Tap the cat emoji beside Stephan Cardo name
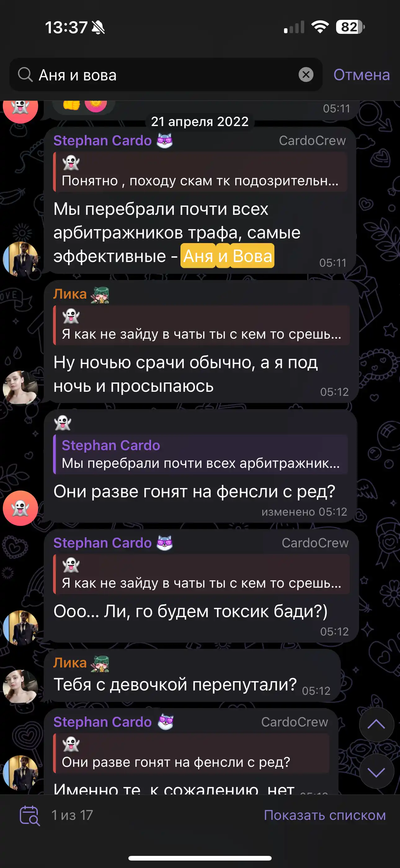 (165, 141)
